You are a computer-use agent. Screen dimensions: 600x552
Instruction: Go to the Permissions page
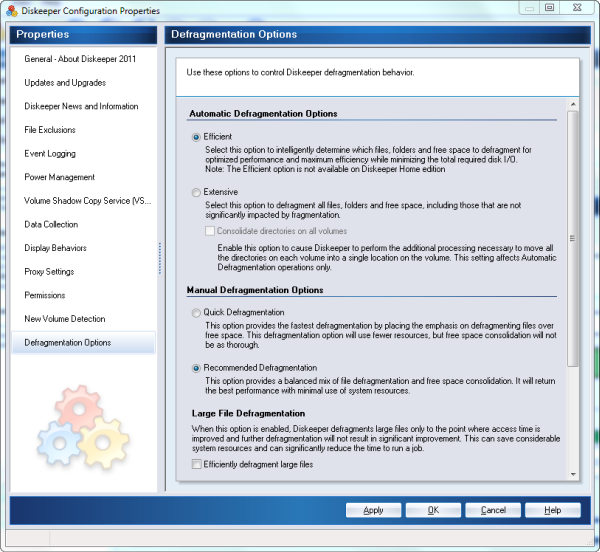44,295
